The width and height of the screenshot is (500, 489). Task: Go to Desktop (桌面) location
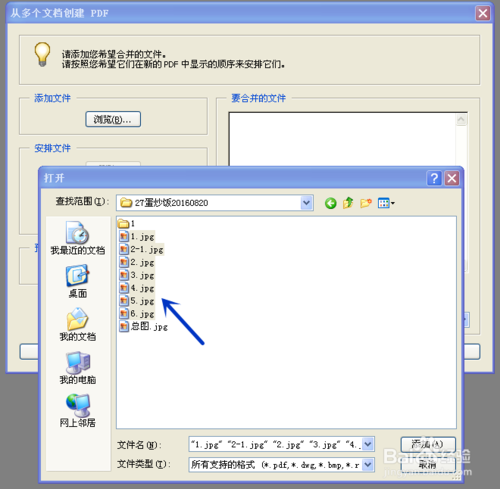[x=77, y=281]
